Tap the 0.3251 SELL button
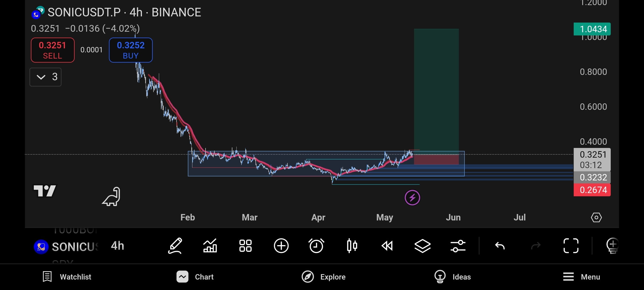 click(53, 50)
